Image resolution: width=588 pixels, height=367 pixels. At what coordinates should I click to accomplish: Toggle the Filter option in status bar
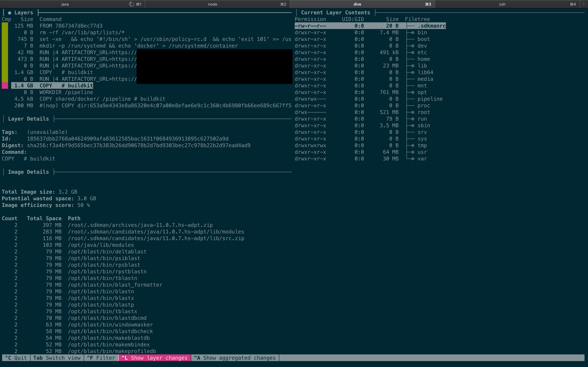pos(101,358)
